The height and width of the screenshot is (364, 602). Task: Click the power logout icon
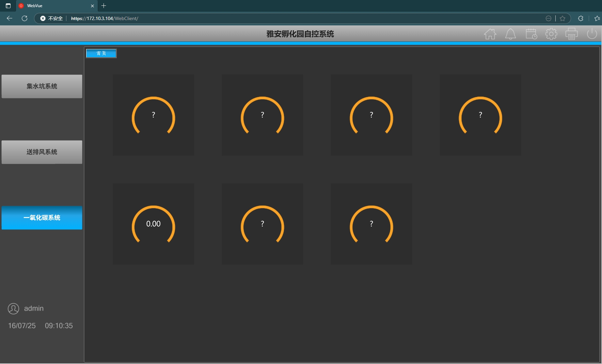592,34
